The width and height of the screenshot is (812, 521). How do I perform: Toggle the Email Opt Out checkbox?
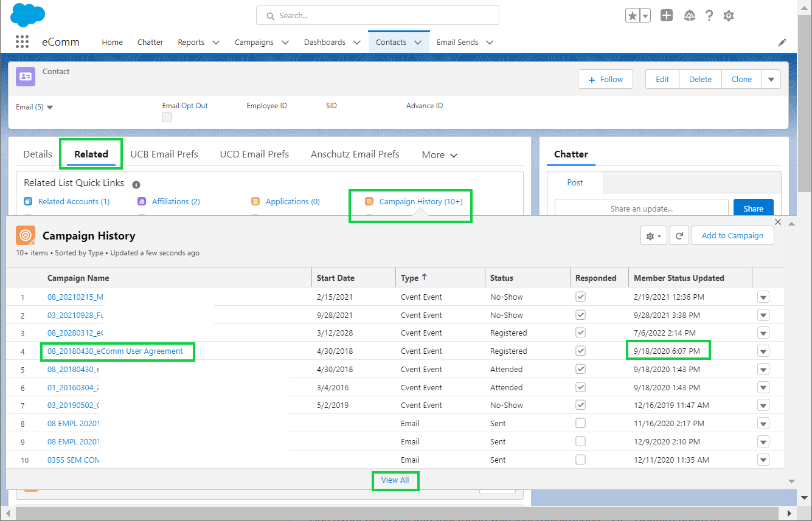[x=167, y=117]
